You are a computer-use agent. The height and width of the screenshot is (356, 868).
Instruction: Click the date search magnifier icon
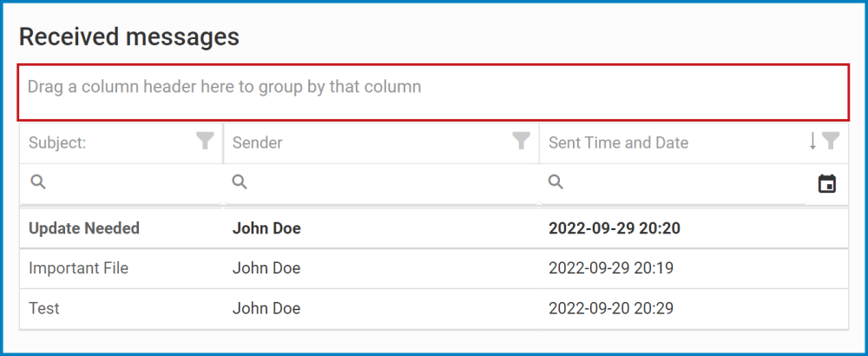pos(556,182)
